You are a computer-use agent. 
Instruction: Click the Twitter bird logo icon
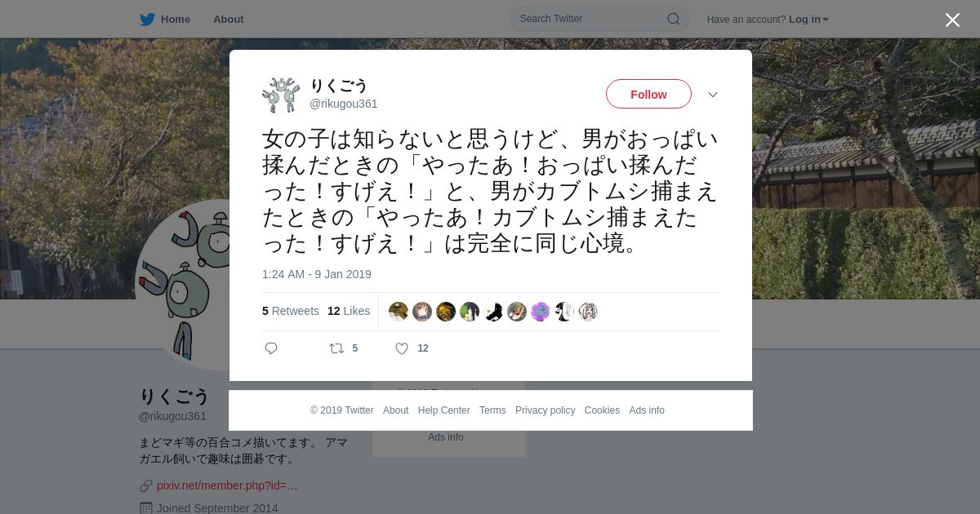[x=147, y=20]
